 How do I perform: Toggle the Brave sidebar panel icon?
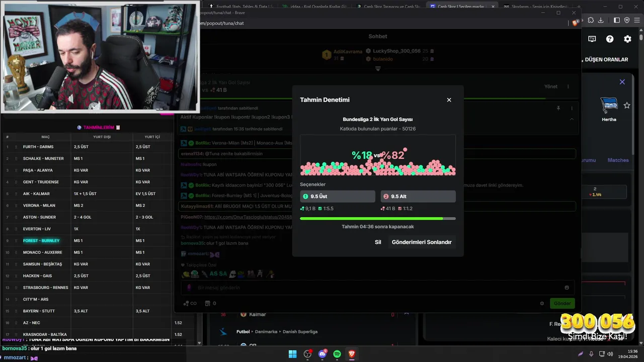pyautogui.click(x=617, y=20)
